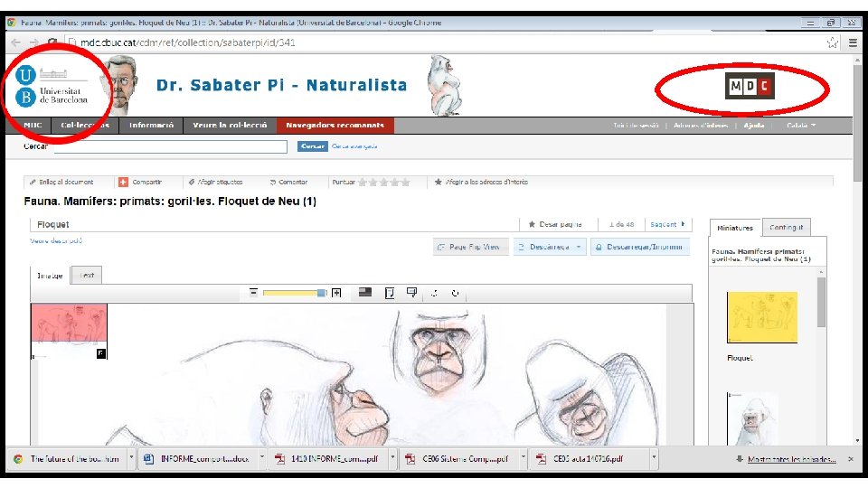Open the Chrome menu icon
This screenshot has width=868, height=488.
[853, 42]
